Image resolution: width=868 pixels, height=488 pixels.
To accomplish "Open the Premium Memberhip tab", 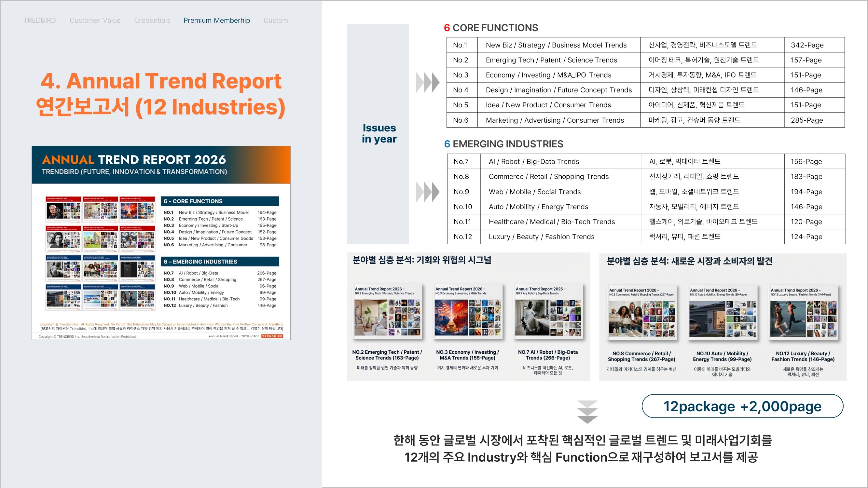I will (x=217, y=20).
